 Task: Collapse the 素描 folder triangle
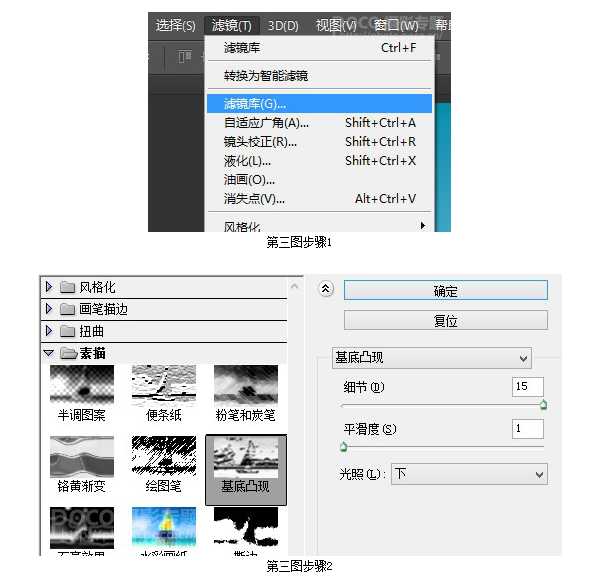(x=49, y=353)
